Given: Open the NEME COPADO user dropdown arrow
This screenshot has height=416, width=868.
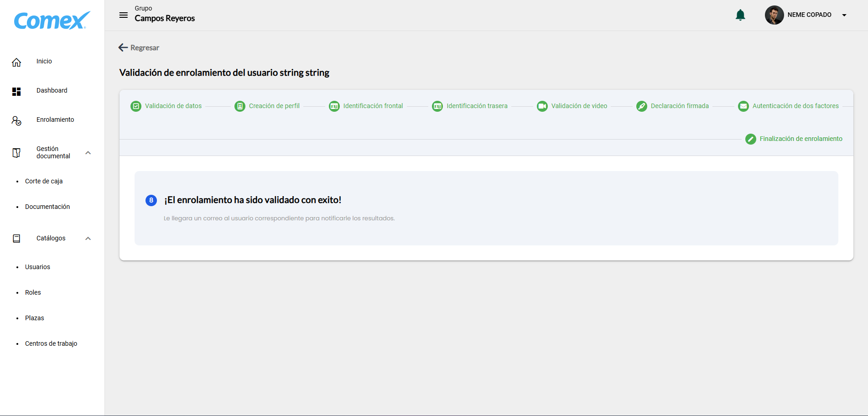Looking at the screenshot, I should click(x=844, y=15).
